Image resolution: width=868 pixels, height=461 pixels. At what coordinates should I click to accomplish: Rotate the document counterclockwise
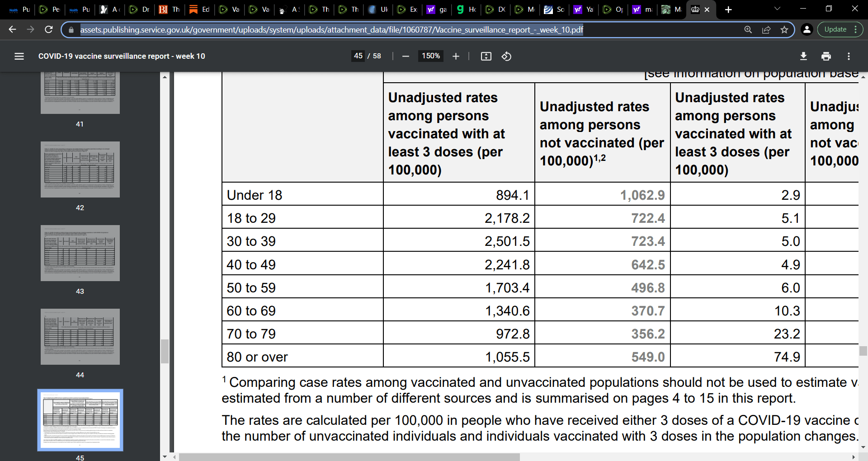[506, 56]
